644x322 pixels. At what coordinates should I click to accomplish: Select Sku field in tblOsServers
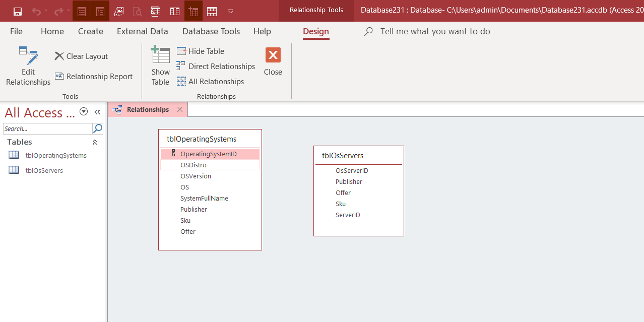pyautogui.click(x=359, y=204)
